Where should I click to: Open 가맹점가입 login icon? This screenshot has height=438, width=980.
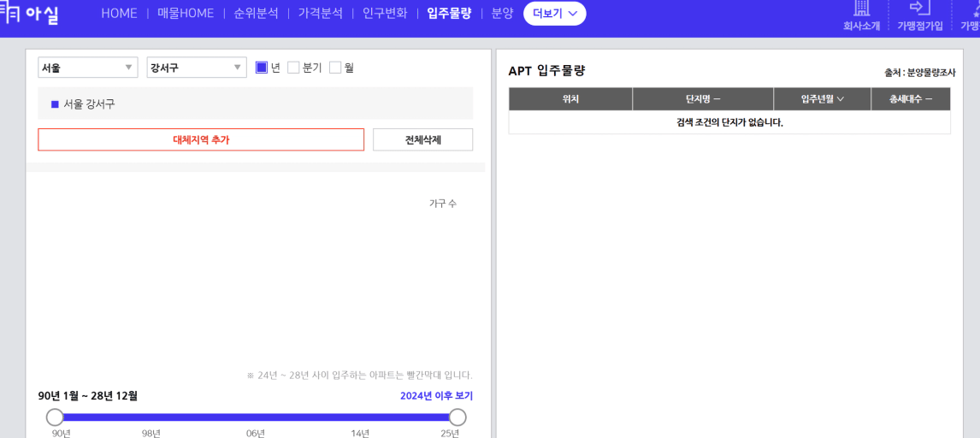(920, 8)
